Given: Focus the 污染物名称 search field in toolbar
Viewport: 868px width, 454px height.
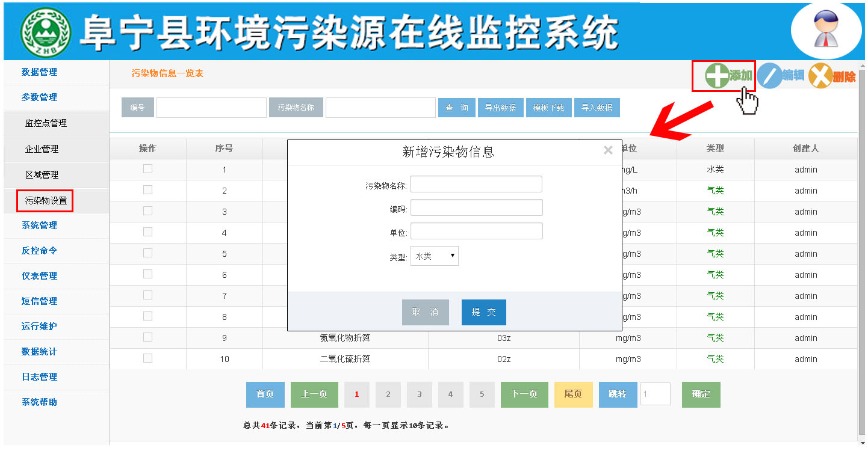Looking at the screenshot, I should [380, 108].
